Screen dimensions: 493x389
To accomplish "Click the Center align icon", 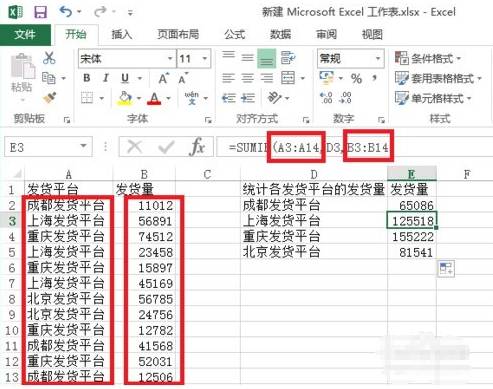I will [x=247, y=78].
